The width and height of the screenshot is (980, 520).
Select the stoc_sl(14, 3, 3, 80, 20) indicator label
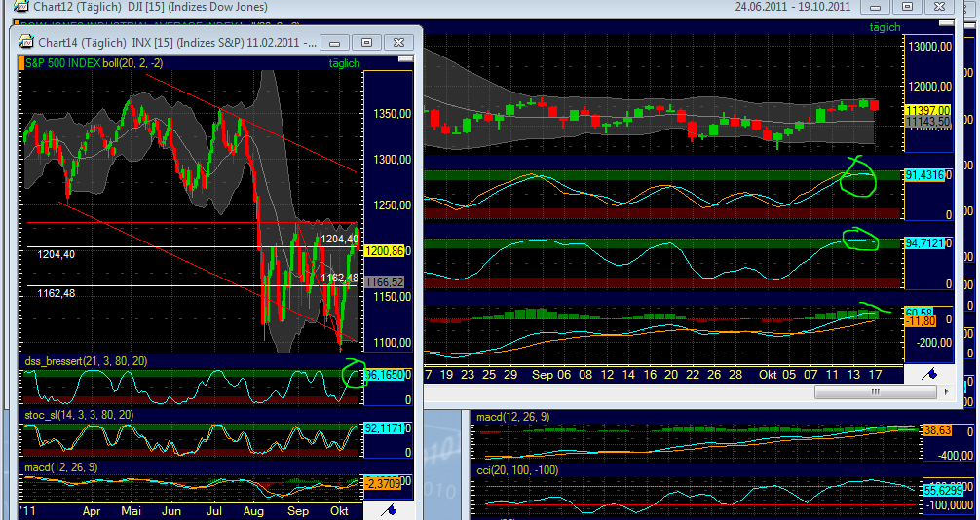(x=80, y=415)
